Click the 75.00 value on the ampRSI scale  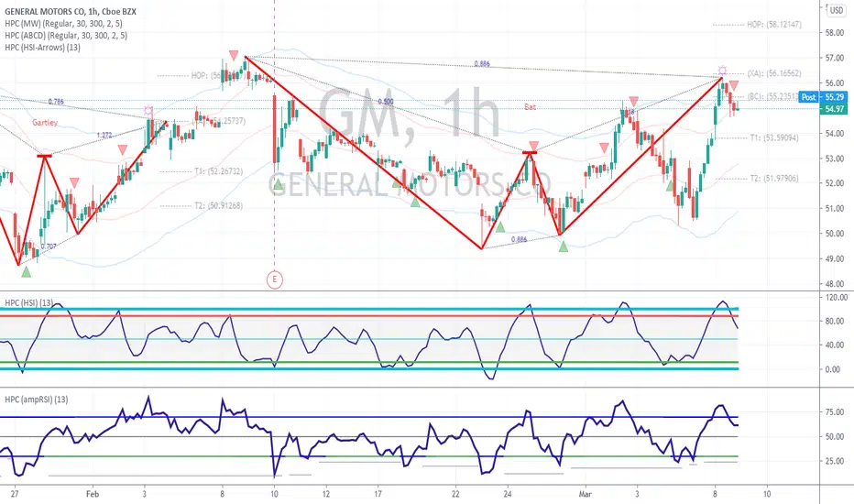835,412
